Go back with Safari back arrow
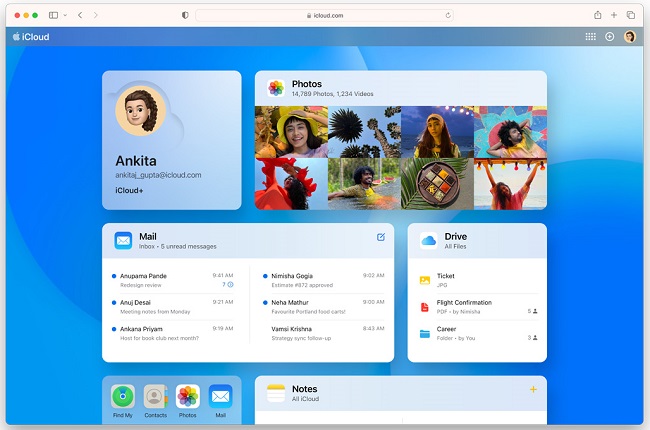650x430 pixels. (x=80, y=15)
